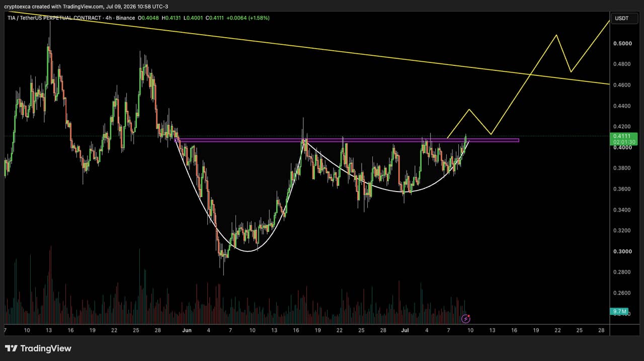Click the TIA / TetherUS symbol title
Viewport: 644px width, 361px height.
click(x=55, y=18)
